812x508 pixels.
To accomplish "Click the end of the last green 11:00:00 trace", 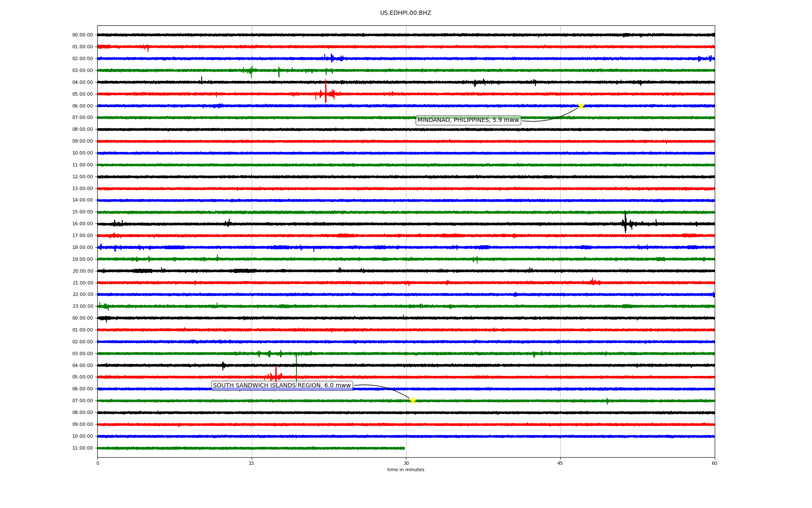I will pyautogui.click(x=404, y=448).
